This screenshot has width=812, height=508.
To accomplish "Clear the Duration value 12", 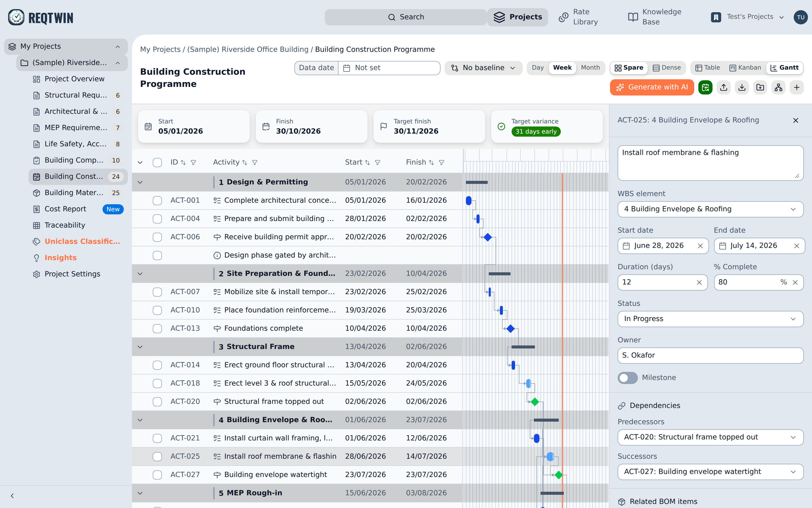I will point(699,282).
